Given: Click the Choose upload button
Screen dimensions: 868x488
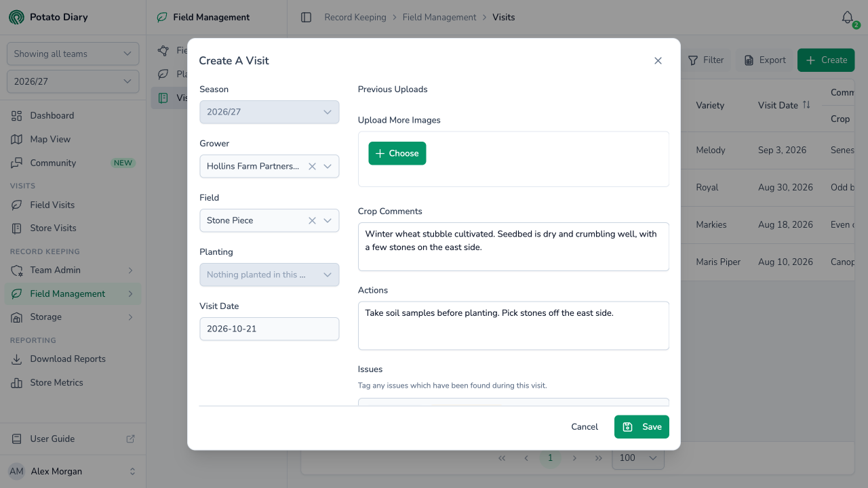Looking at the screenshot, I should [397, 153].
